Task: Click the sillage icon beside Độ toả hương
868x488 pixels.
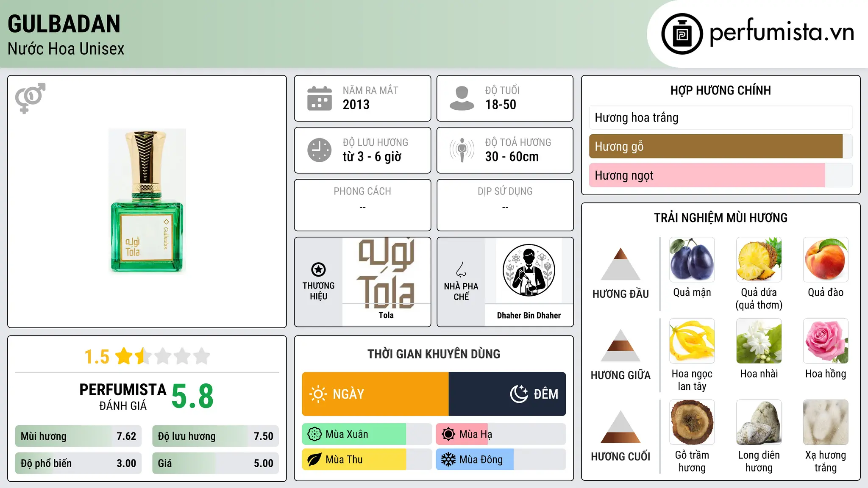Action: pos(462,150)
